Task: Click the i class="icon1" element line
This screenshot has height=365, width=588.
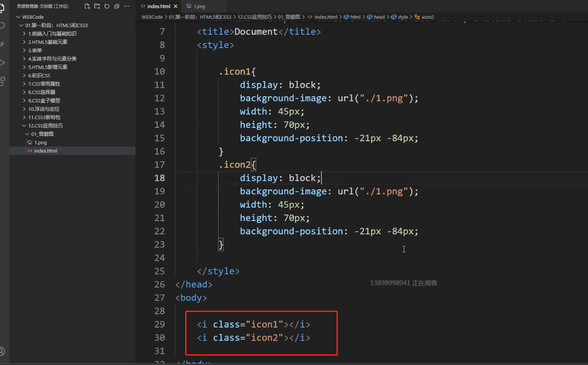Action: pos(254,324)
